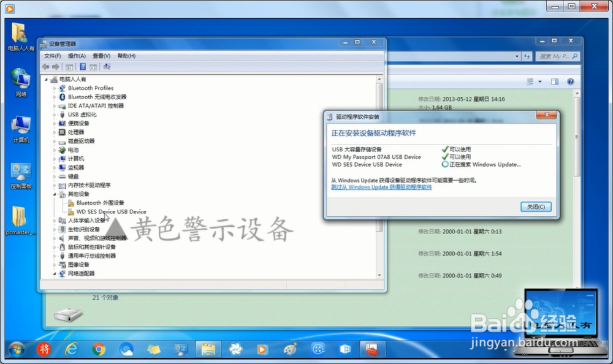Click the Explorer help question icon
The height and width of the screenshot is (364, 613).
pyautogui.click(x=570, y=82)
